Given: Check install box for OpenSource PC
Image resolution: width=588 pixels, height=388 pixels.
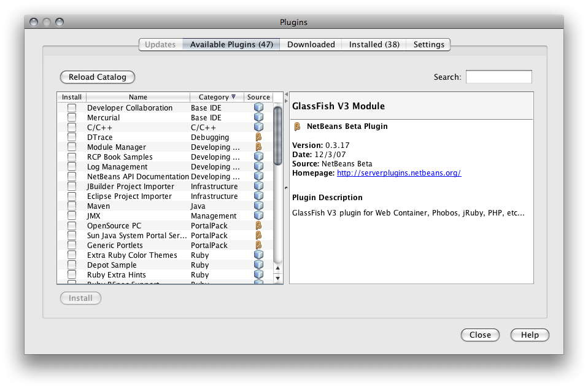Looking at the screenshot, I should [72, 225].
